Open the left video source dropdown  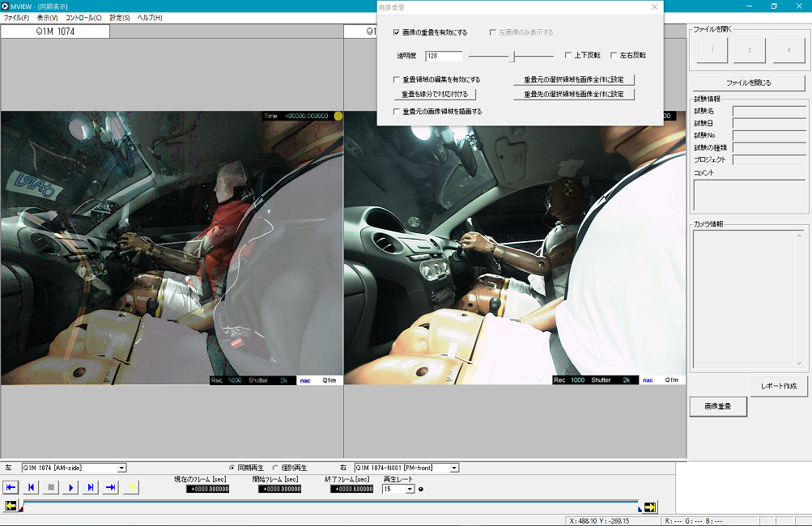[121, 468]
